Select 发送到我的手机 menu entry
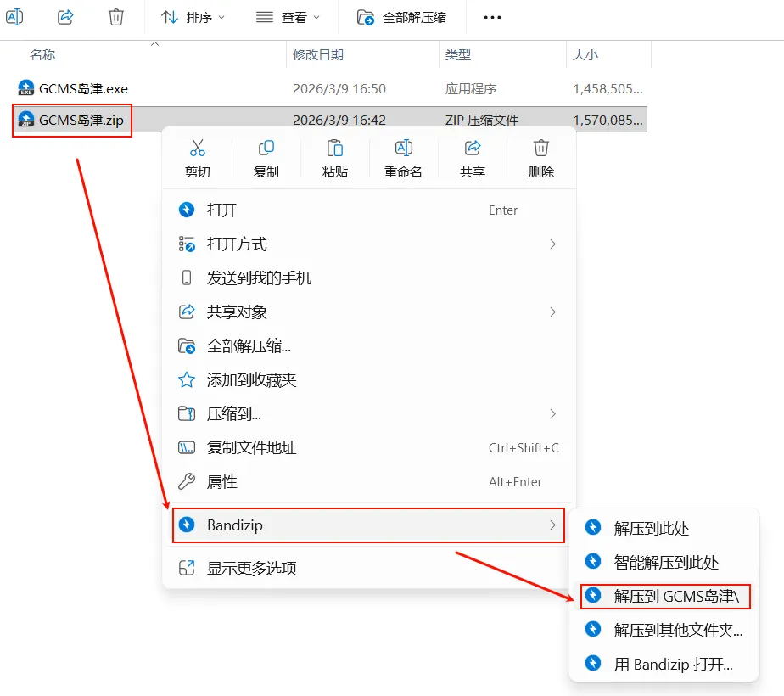The image size is (784, 696). pyautogui.click(x=369, y=278)
